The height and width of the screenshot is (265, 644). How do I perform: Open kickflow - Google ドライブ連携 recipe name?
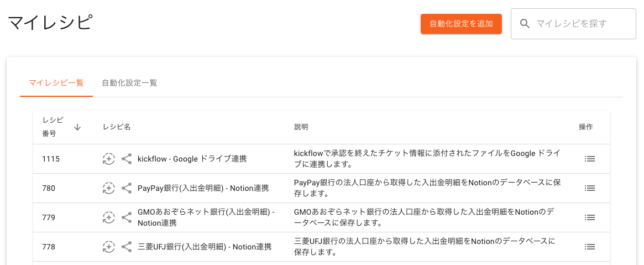192,159
